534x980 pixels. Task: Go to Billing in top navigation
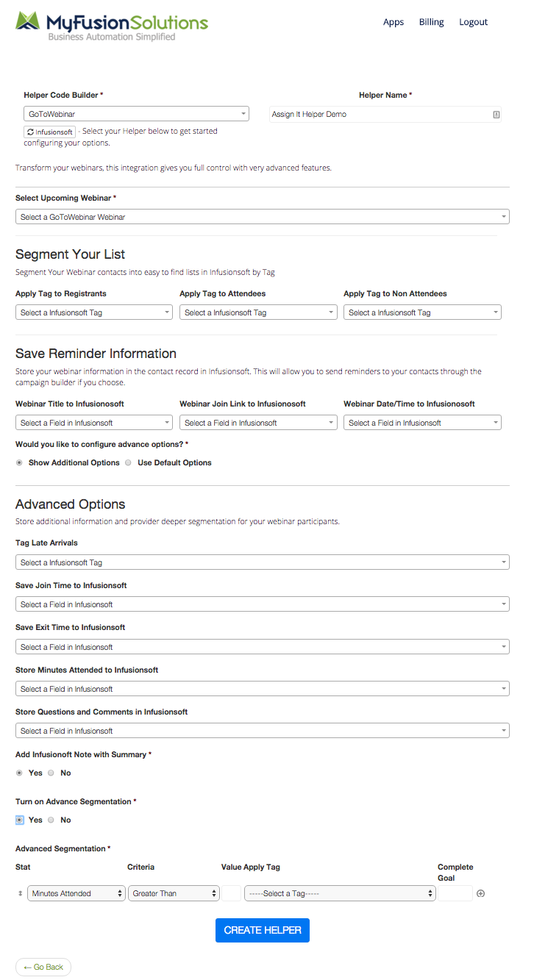432,22
